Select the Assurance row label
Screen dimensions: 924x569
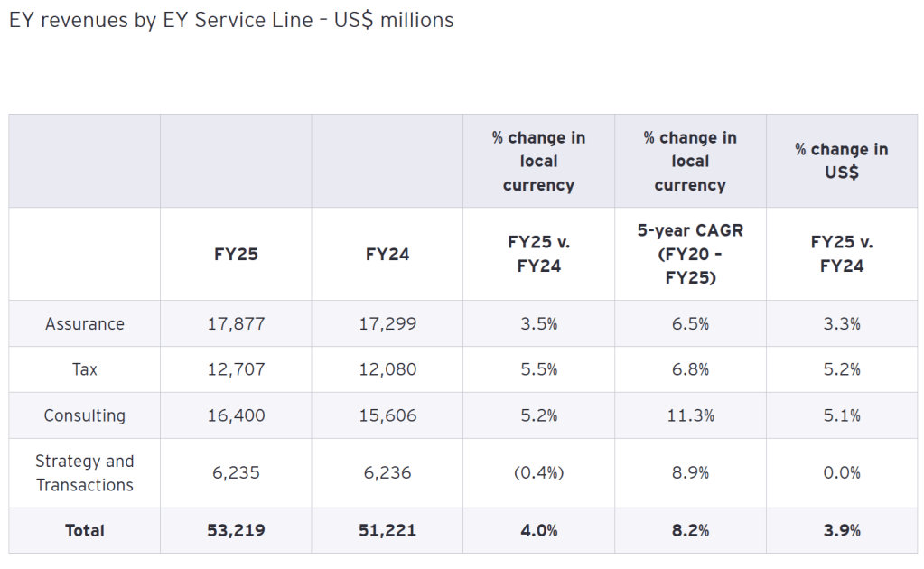[85, 323]
